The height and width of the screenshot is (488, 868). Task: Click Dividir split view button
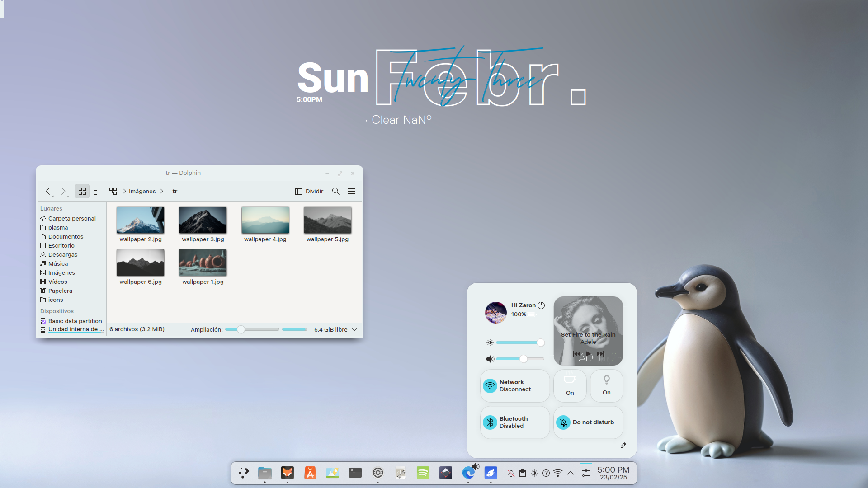[x=309, y=191]
